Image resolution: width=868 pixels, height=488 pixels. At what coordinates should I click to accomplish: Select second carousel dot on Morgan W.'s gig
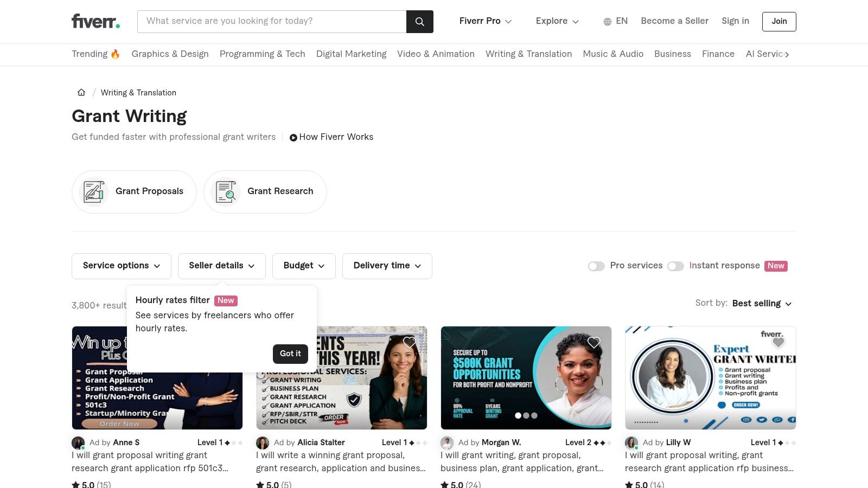pyautogui.click(x=526, y=416)
